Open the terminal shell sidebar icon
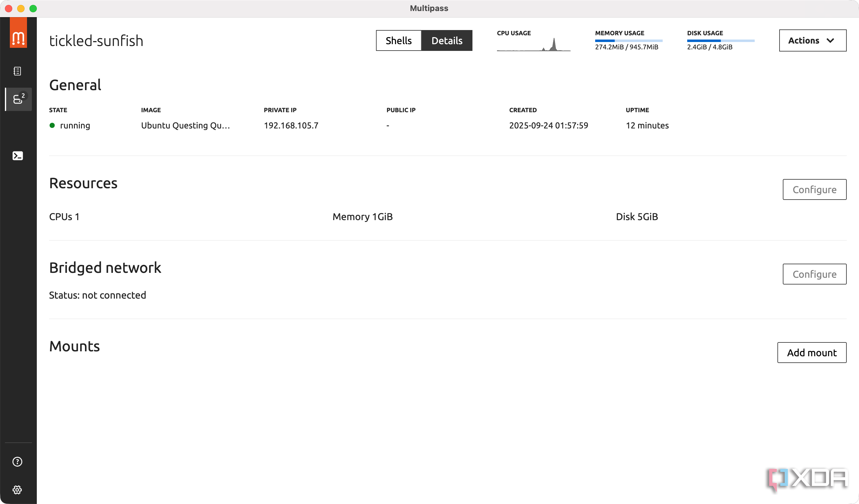The width and height of the screenshot is (859, 504). coord(17,156)
